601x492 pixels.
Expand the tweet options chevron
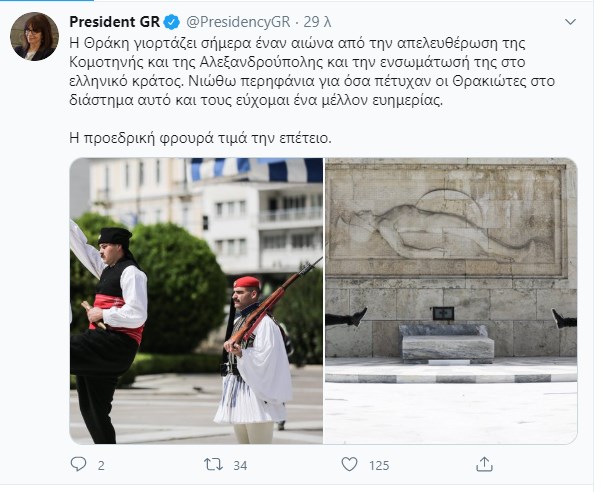[x=570, y=22]
